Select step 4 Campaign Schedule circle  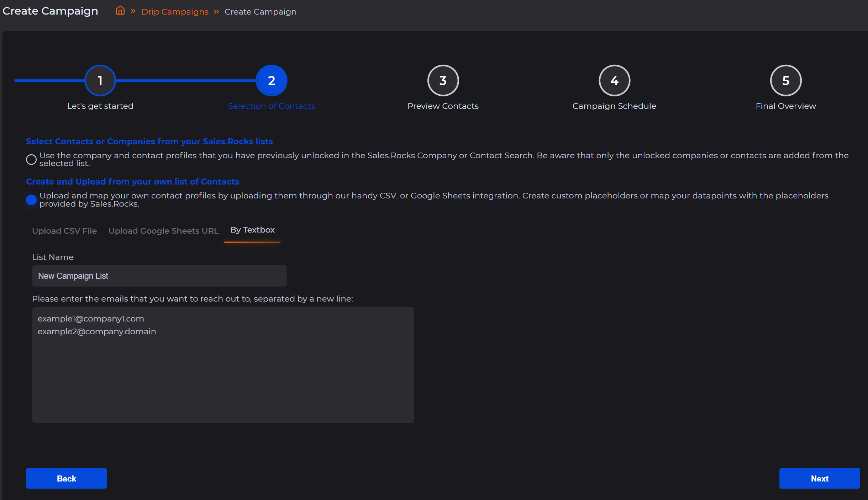614,81
